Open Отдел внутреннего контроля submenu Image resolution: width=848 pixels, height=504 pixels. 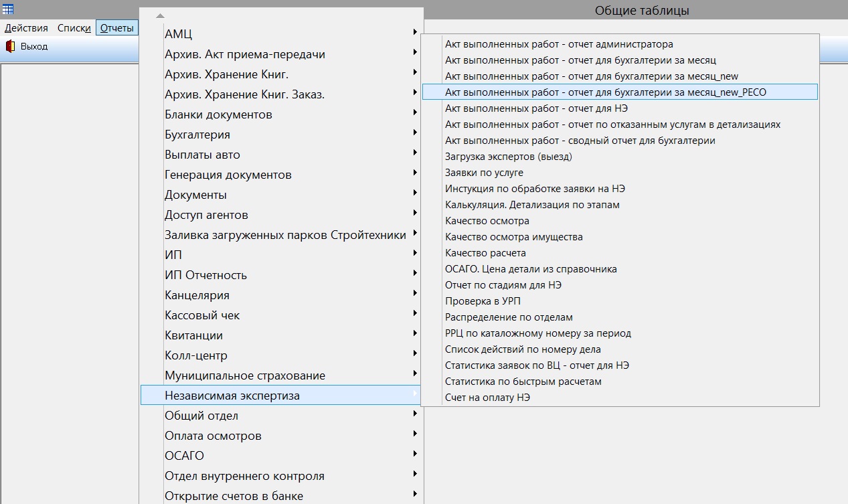tap(282, 476)
